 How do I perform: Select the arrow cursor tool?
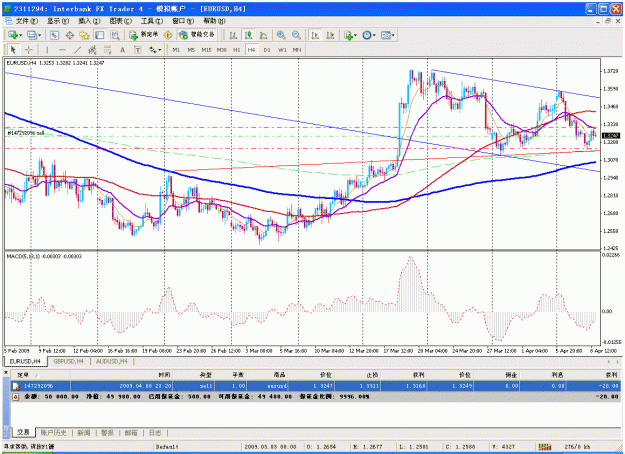[x=14, y=50]
